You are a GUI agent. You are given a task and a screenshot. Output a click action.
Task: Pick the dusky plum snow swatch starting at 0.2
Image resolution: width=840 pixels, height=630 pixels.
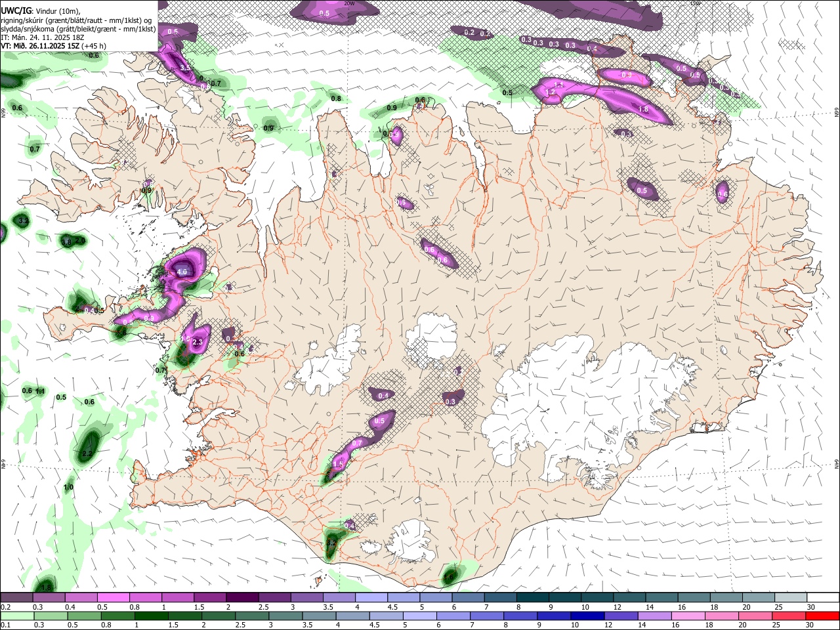click(x=17, y=597)
